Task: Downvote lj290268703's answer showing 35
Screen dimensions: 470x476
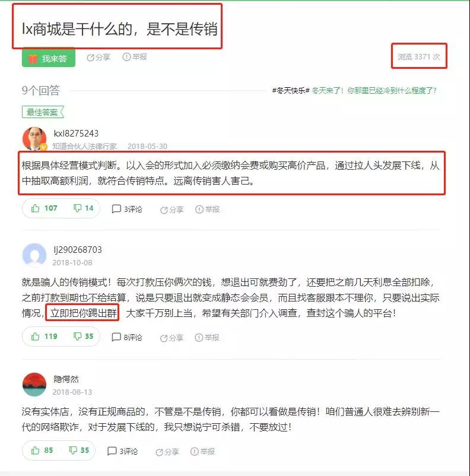Action: point(83,337)
